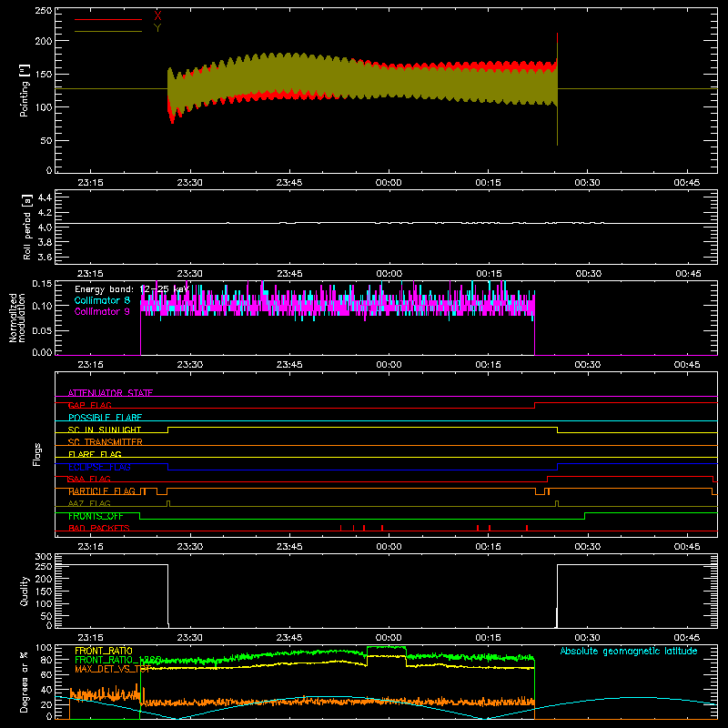Image resolution: width=728 pixels, height=728 pixels.
Task: Click the PARTICLE_FLAG label
Action: (102, 491)
